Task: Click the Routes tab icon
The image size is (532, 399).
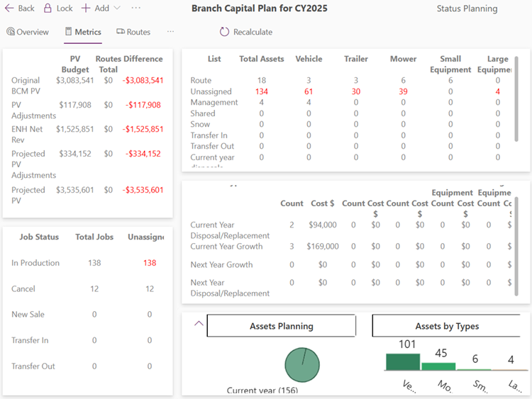Action: (121, 31)
